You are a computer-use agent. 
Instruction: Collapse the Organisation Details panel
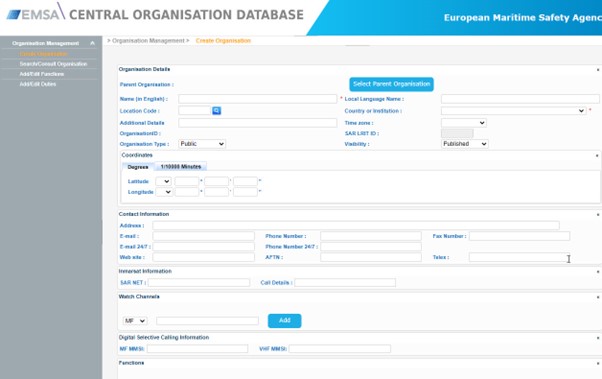(x=598, y=70)
